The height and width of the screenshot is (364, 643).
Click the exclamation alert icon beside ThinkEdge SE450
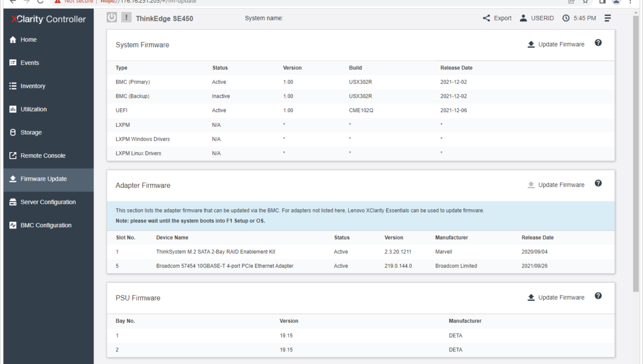[x=126, y=17]
